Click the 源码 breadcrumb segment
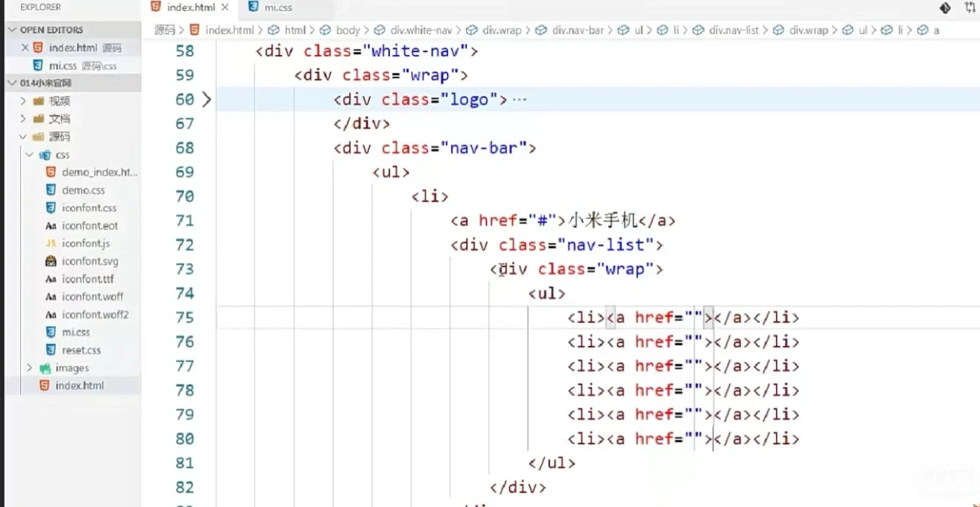The image size is (980, 507). click(x=165, y=30)
